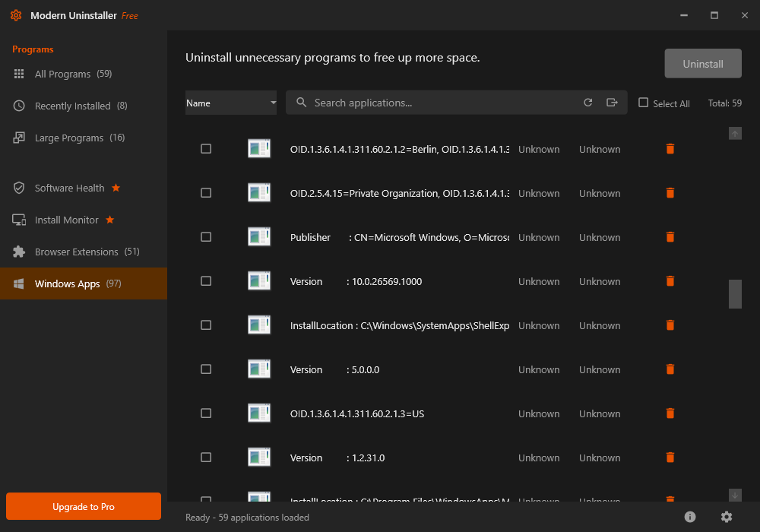Open the Name sort dropdown
Image resolution: width=760 pixels, height=532 pixels.
point(231,103)
